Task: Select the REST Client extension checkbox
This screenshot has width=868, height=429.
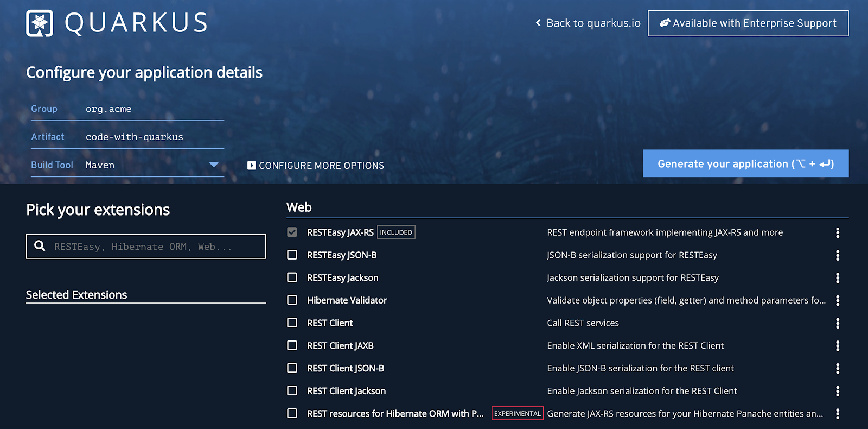Action: [292, 323]
